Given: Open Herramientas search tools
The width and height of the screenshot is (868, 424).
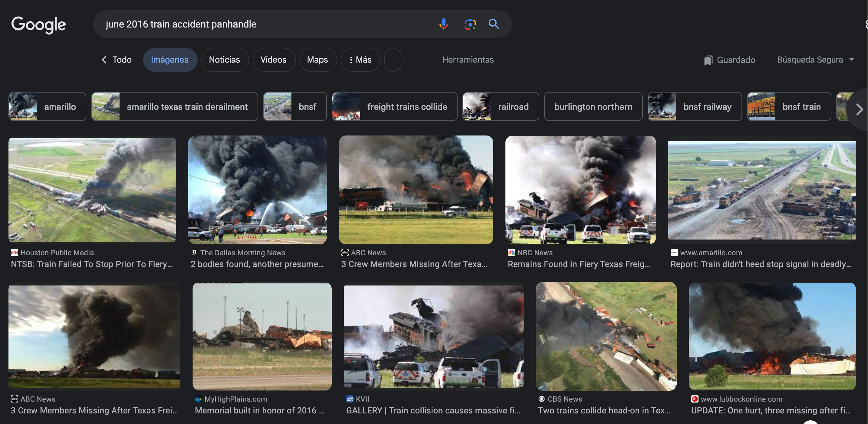Looking at the screenshot, I should coord(467,60).
